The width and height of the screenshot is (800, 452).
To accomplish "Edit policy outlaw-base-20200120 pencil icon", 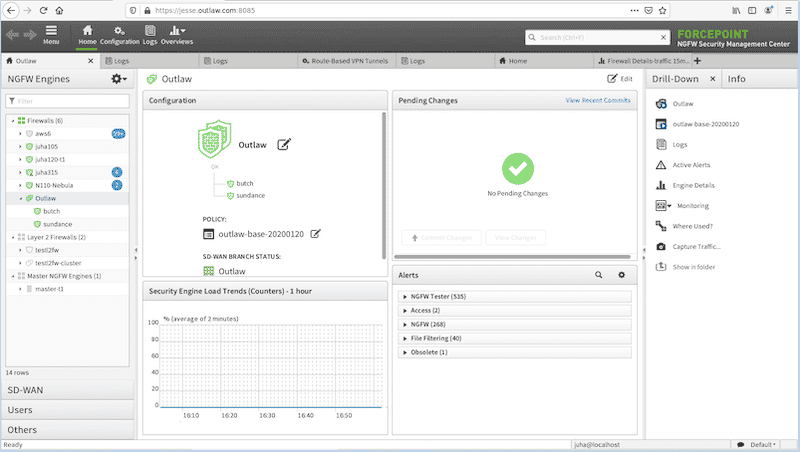I will pyautogui.click(x=316, y=234).
